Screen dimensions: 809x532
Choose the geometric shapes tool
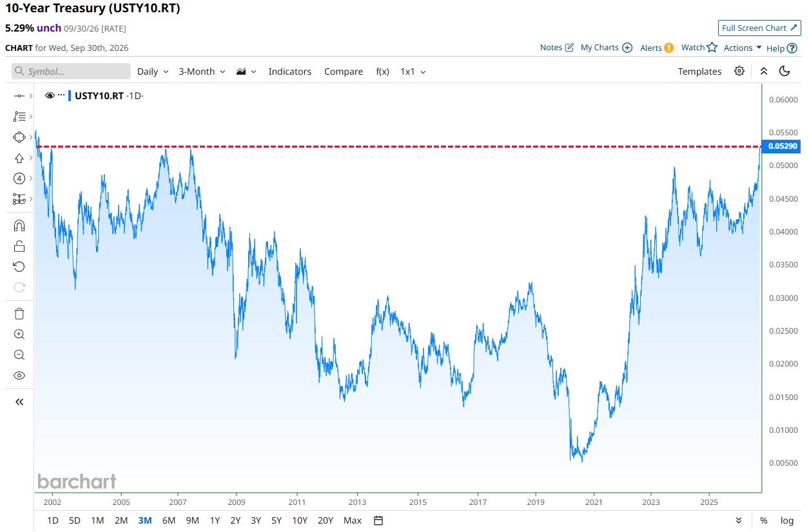point(19,137)
